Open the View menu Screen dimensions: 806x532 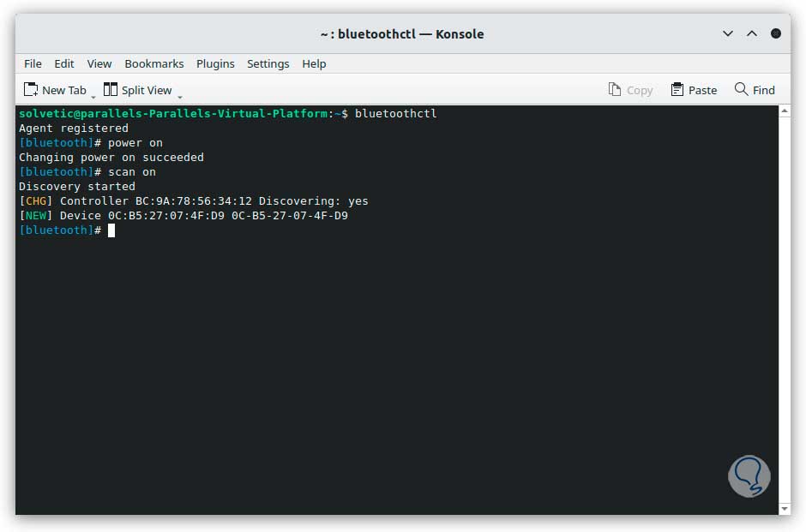(x=99, y=63)
